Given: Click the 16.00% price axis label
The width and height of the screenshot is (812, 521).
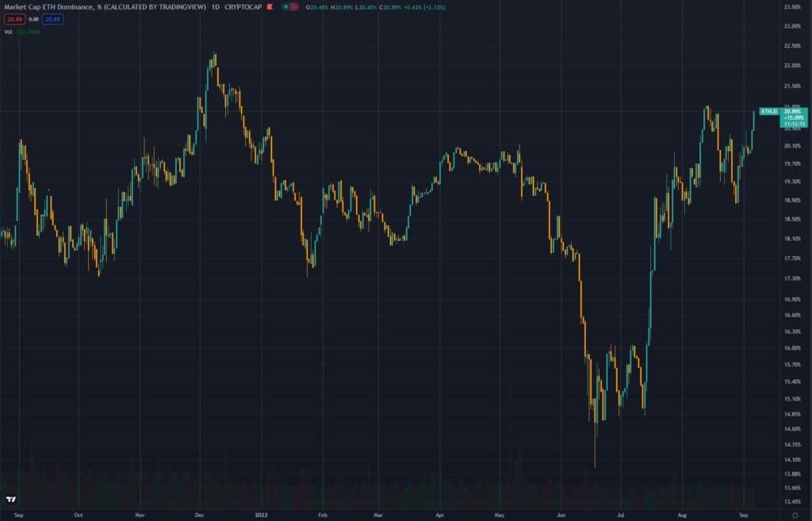Looking at the screenshot, I should pos(792,348).
